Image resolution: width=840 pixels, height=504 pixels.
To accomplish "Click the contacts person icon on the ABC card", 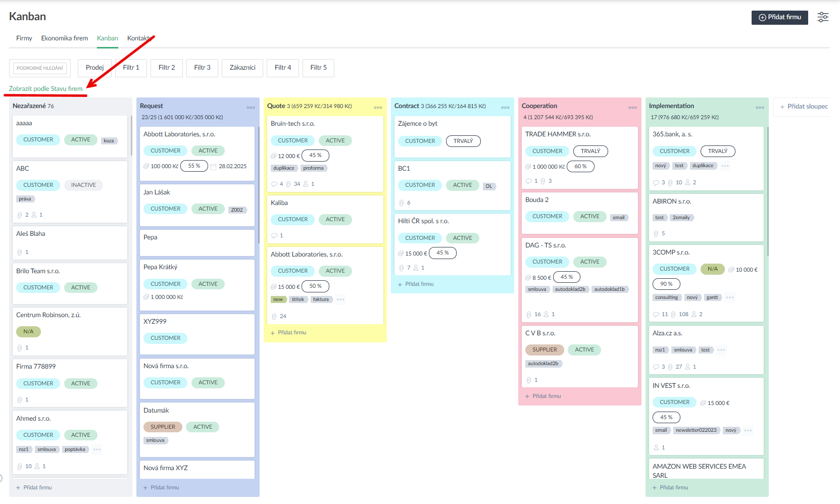I will pos(34,215).
